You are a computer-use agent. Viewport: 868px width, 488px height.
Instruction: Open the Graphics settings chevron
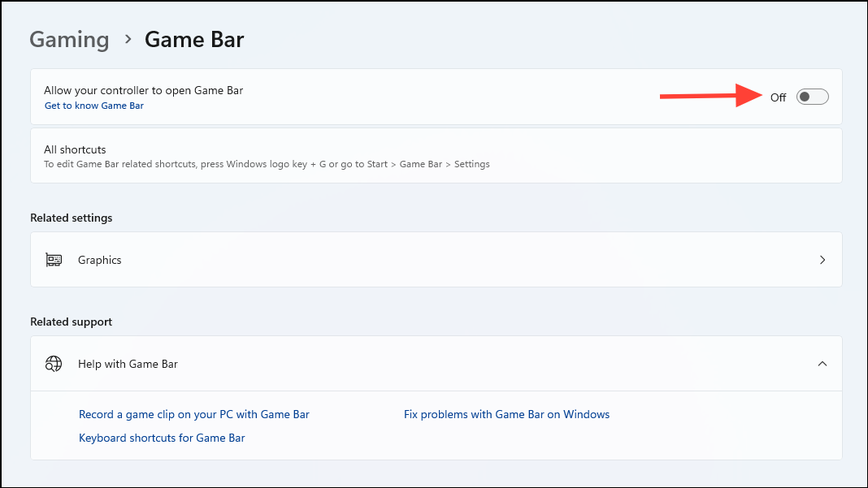[822, 260]
